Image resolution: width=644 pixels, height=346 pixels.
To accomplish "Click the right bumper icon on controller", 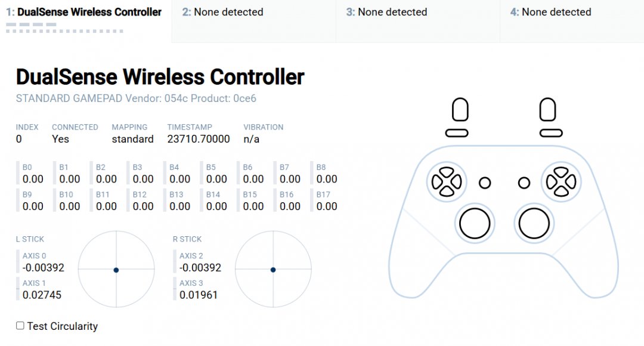I will (550, 133).
